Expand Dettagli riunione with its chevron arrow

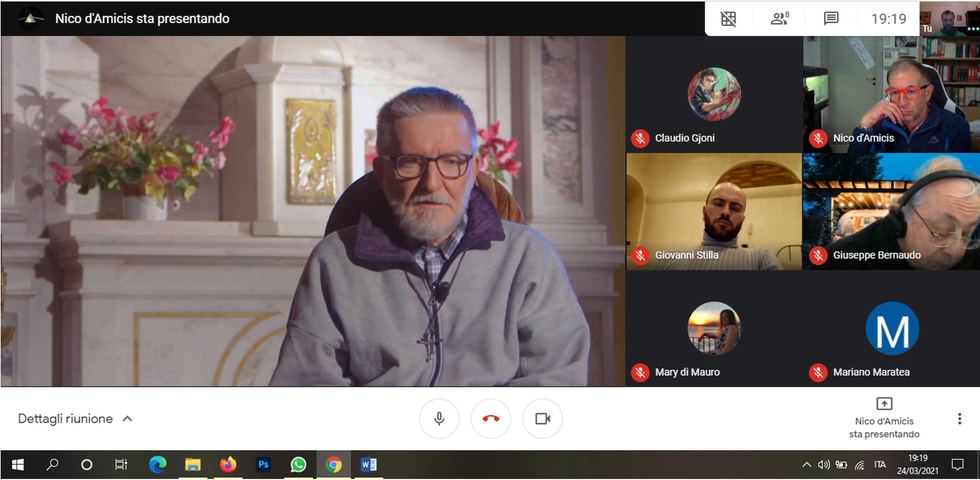(x=127, y=419)
